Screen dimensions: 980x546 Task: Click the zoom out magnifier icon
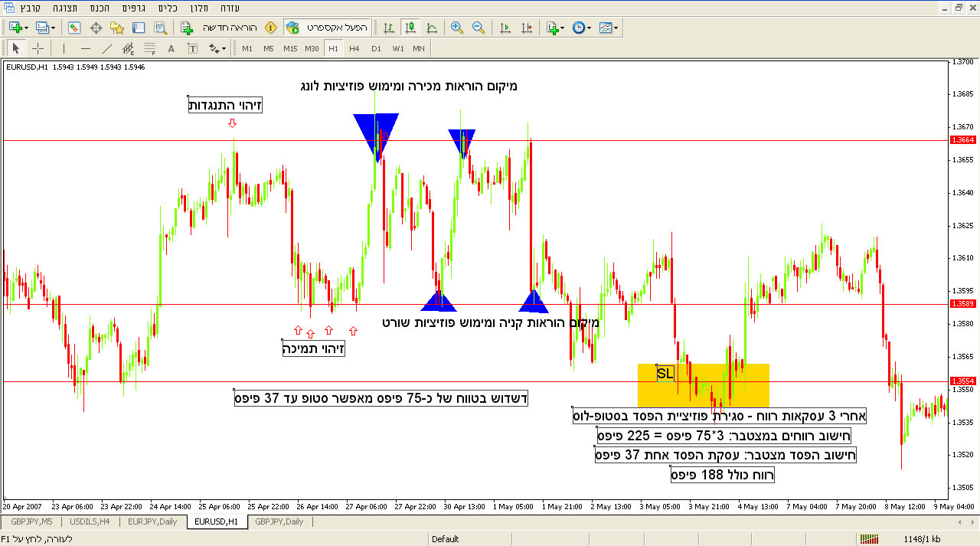(479, 28)
